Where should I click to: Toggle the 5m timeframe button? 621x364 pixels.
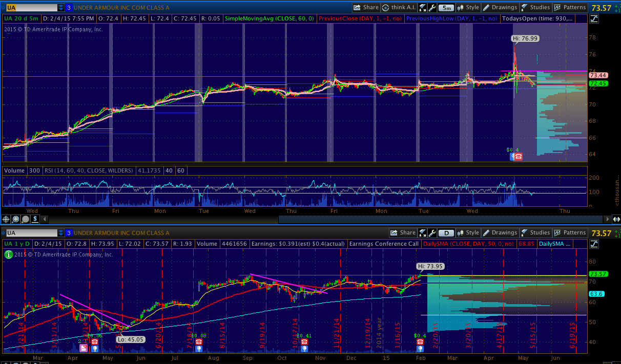(x=446, y=8)
